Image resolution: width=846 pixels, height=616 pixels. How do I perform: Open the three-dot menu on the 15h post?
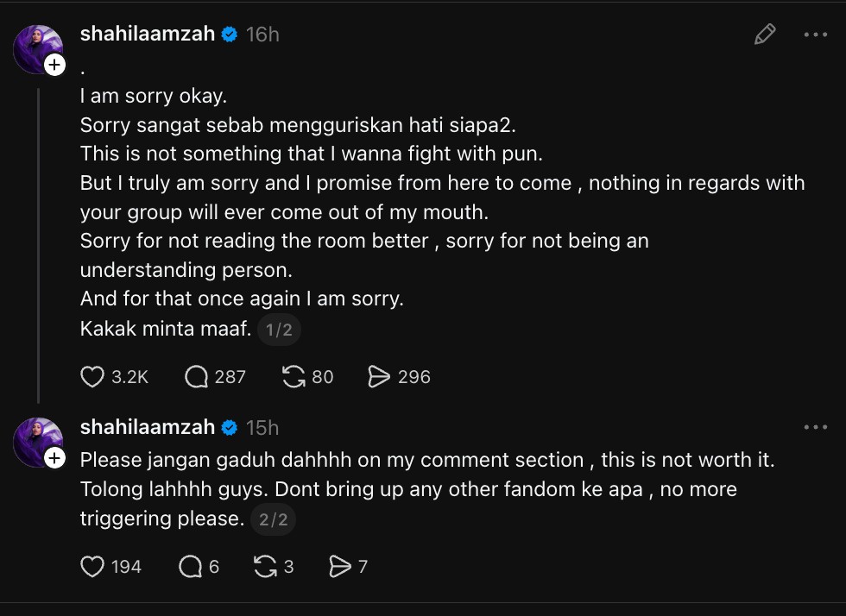pyautogui.click(x=815, y=427)
